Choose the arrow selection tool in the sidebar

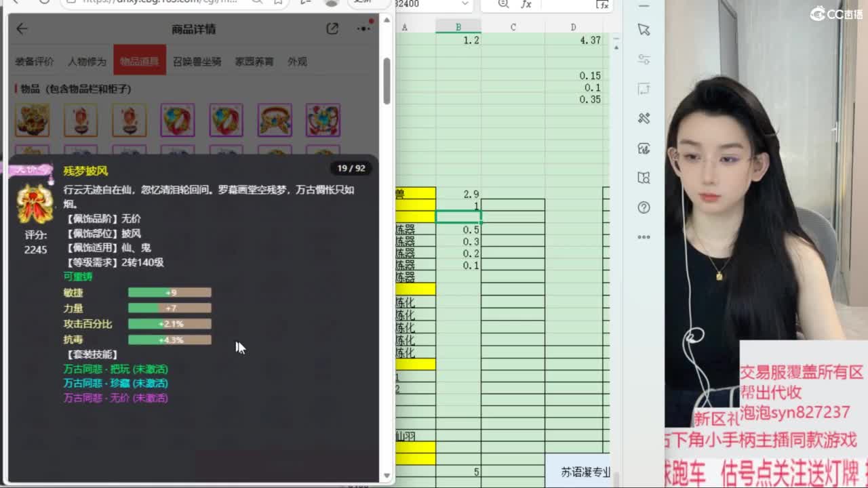coord(644,30)
